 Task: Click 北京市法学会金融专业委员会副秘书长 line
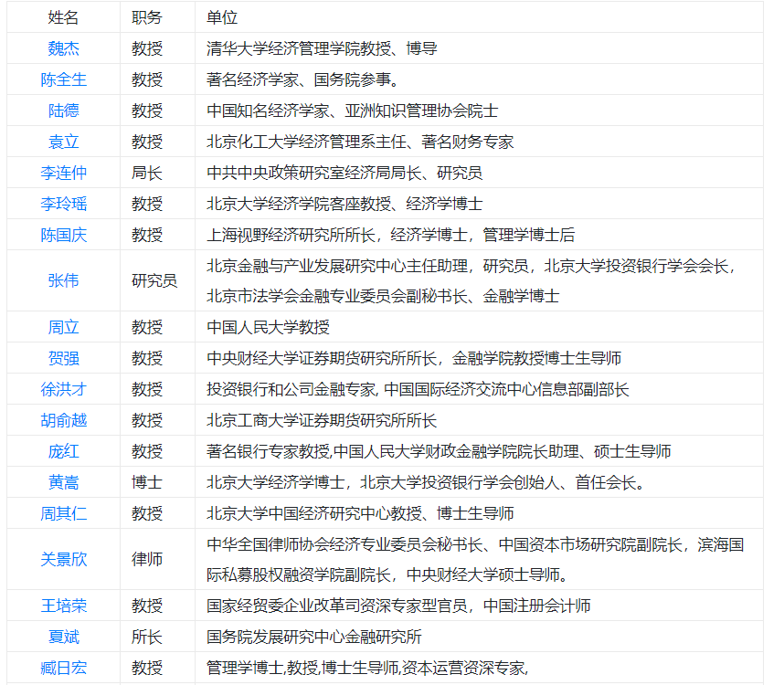tap(383, 296)
